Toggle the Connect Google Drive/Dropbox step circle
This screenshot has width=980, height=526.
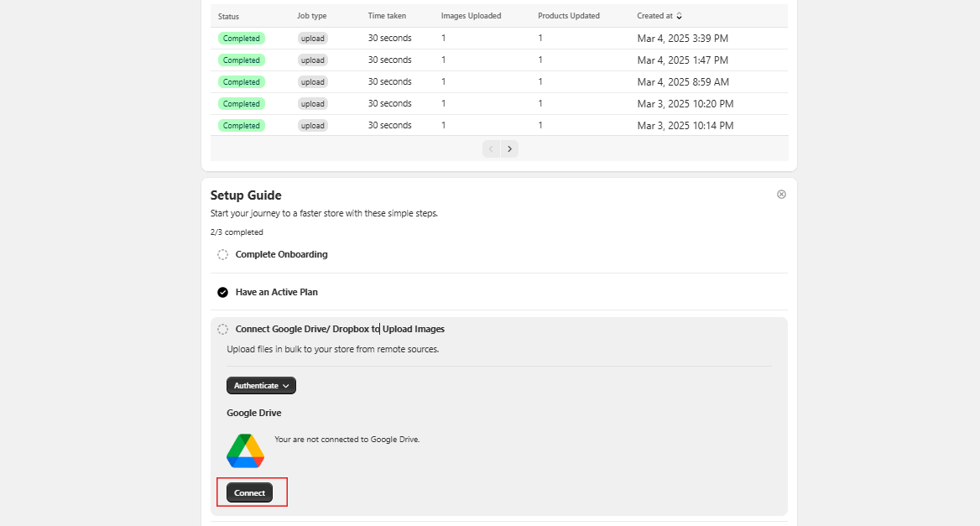pyautogui.click(x=222, y=330)
